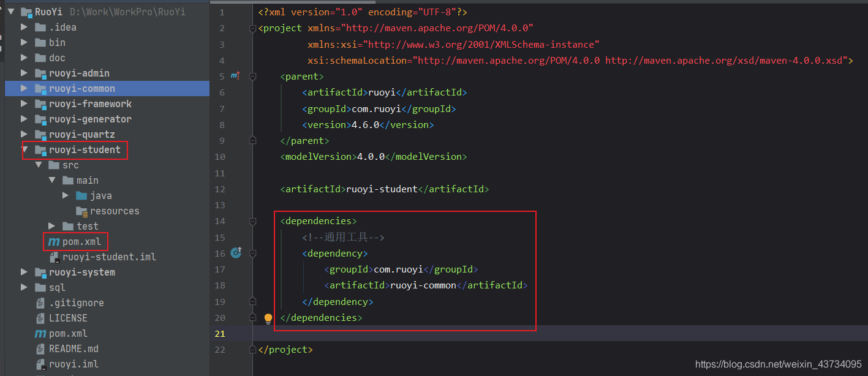Click the ruoyi-generator module folder icon
The height and width of the screenshot is (376, 868).
pyautogui.click(x=40, y=119)
